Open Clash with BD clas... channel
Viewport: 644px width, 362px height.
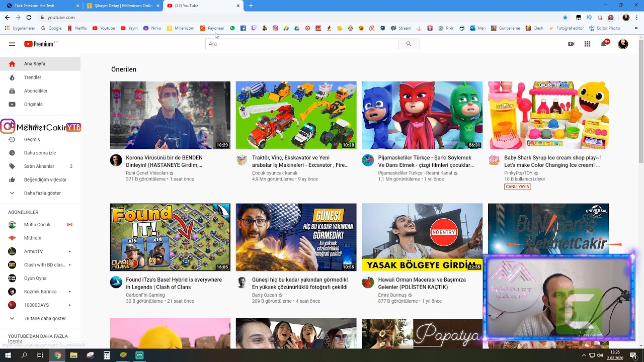(x=40, y=265)
